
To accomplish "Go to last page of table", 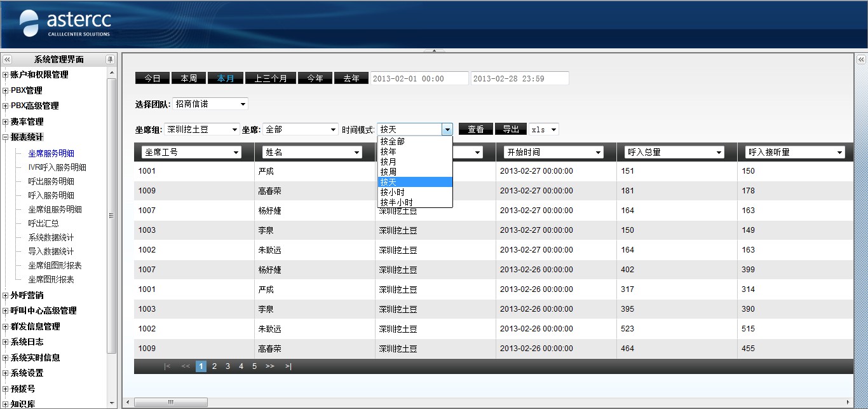I will coord(288,366).
